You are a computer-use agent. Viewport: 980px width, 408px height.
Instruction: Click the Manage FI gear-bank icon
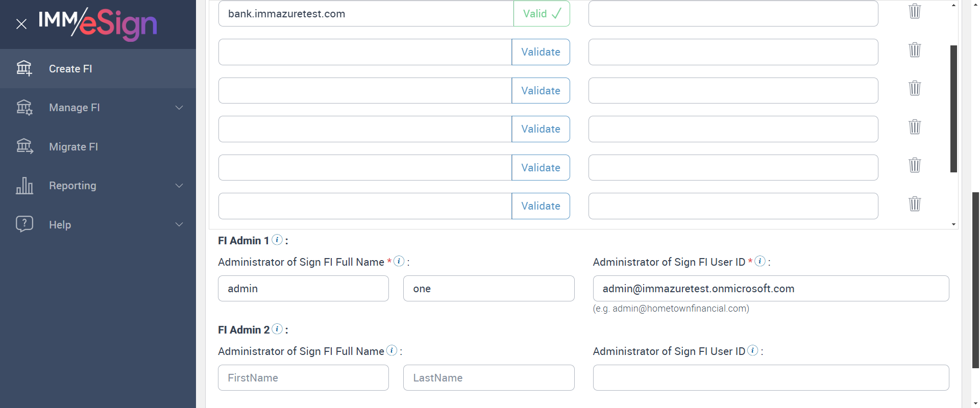[24, 108]
